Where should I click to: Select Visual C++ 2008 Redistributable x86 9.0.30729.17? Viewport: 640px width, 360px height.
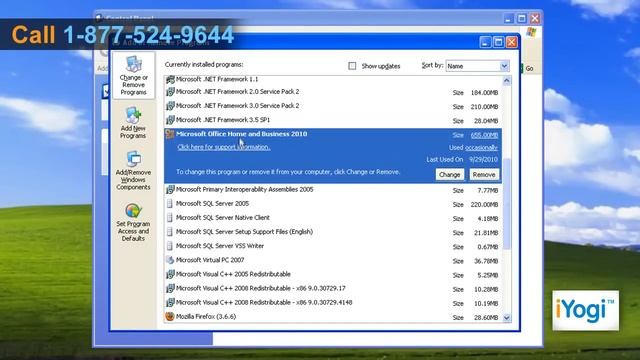coord(260,289)
